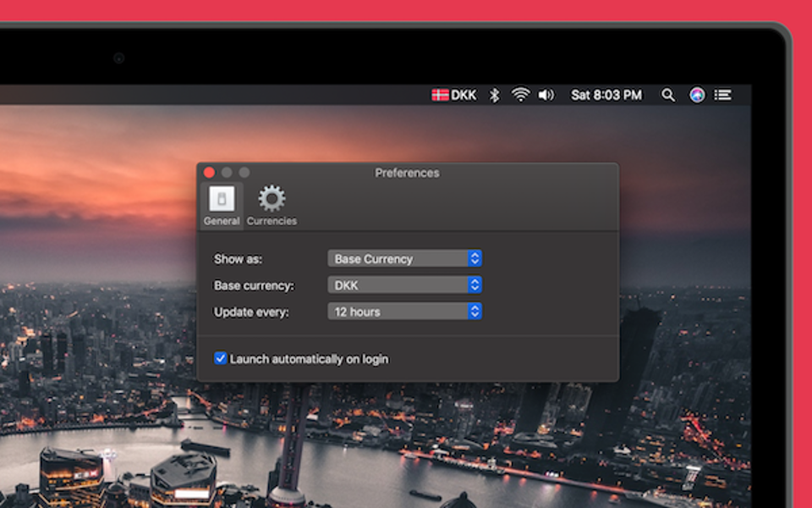Click the clock showing Sat 8:03 PM
Screen dimensions: 812x508
(x=606, y=95)
